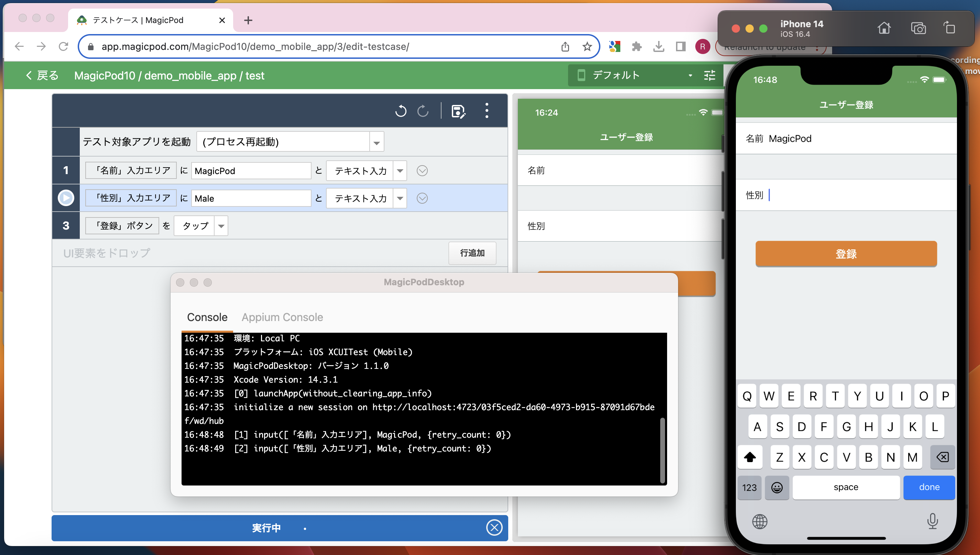Open the Male step's テキスト入力 dropdown
980x555 pixels.
coord(400,198)
